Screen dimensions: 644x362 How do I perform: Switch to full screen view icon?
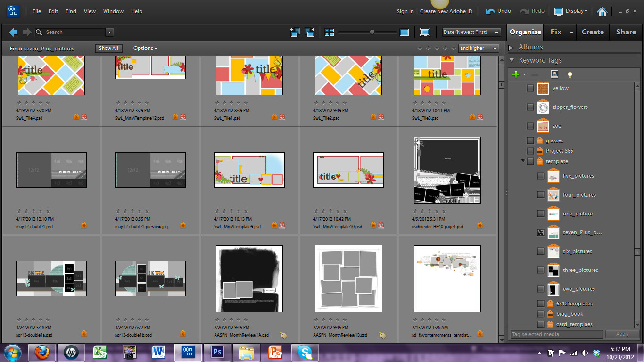point(425,32)
